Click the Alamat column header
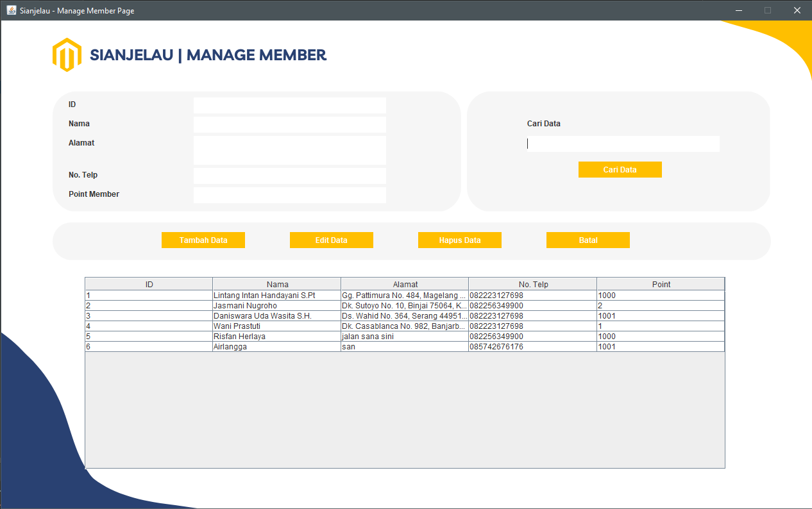The width and height of the screenshot is (812, 509). coord(405,284)
